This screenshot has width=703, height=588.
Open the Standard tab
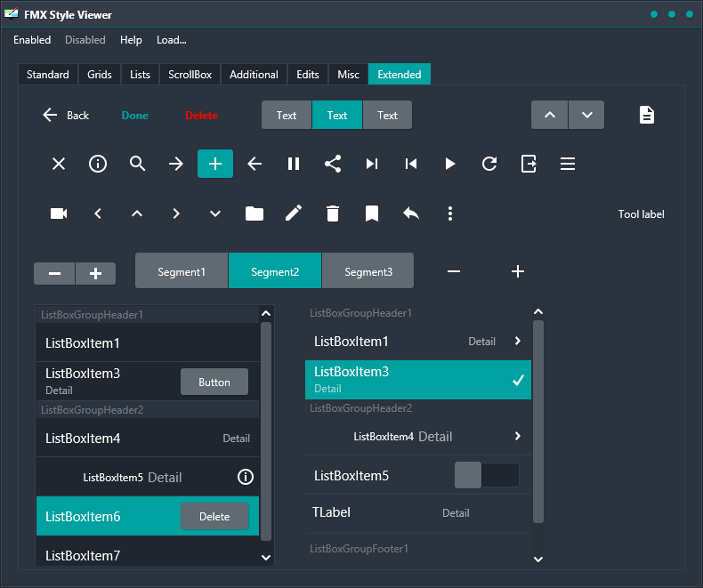(x=47, y=75)
